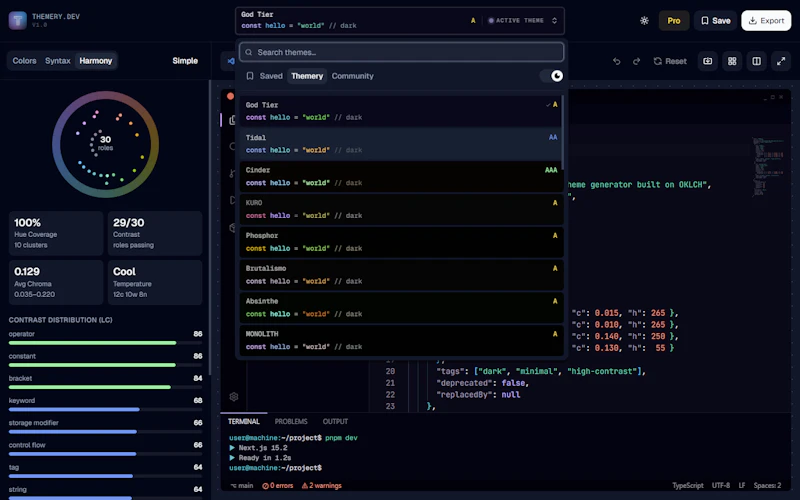Switch to the grid layout icon
Viewport: 800px width, 500px height.
[732, 61]
